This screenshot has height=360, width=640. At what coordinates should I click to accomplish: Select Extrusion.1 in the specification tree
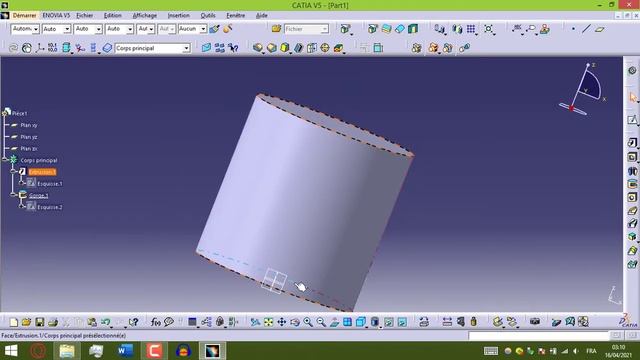point(42,172)
